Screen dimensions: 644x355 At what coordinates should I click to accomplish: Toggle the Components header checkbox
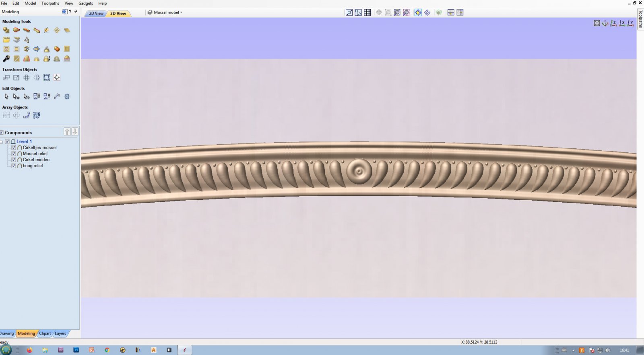tap(2, 133)
